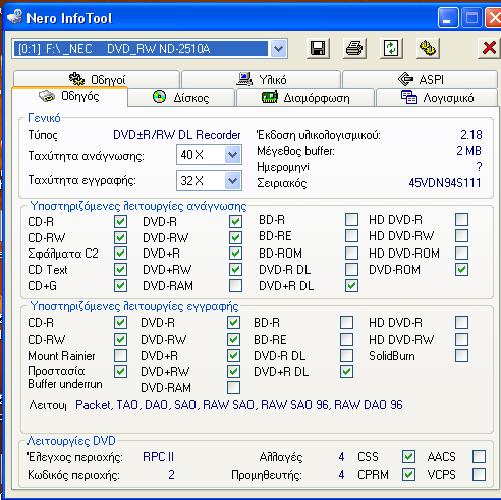
Task: Toggle SolidBurn write checkbox
Action: (x=461, y=355)
